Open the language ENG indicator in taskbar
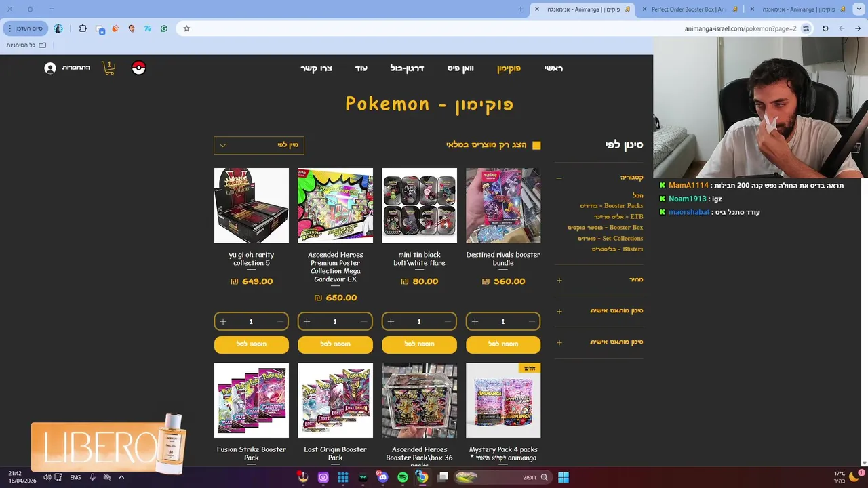Image resolution: width=868 pixels, height=488 pixels. coord(75,477)
